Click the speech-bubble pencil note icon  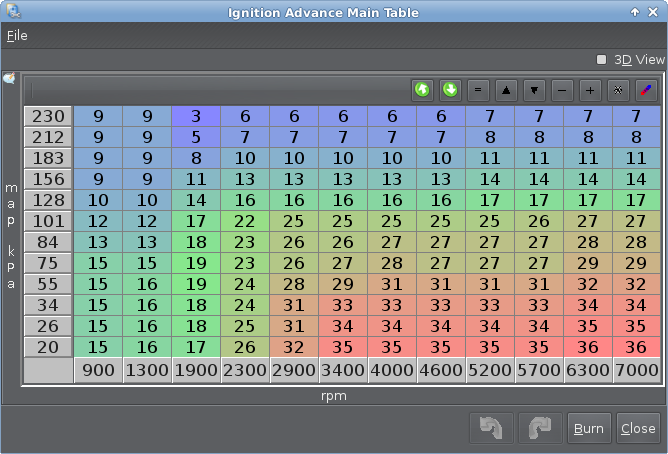click(9, 79)
